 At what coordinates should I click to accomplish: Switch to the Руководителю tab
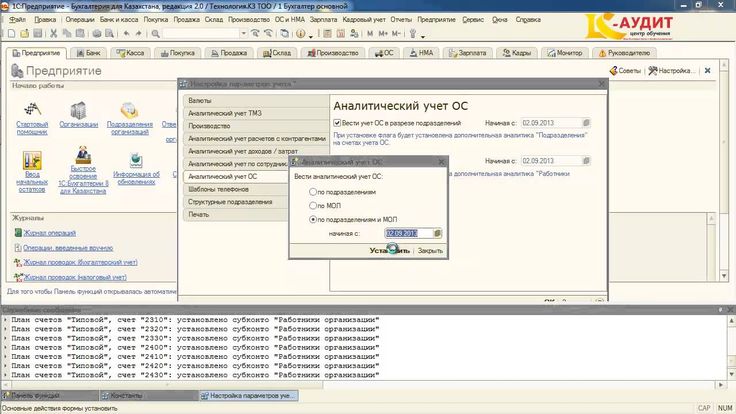pos(624,53)
